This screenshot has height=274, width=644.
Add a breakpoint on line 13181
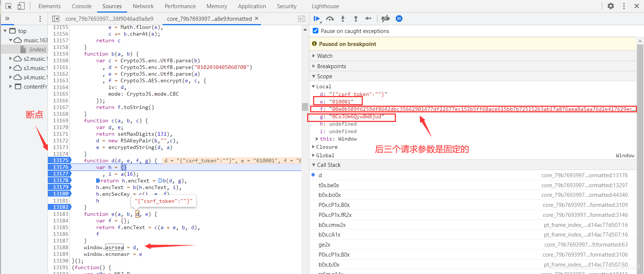[x=60, y=201]
